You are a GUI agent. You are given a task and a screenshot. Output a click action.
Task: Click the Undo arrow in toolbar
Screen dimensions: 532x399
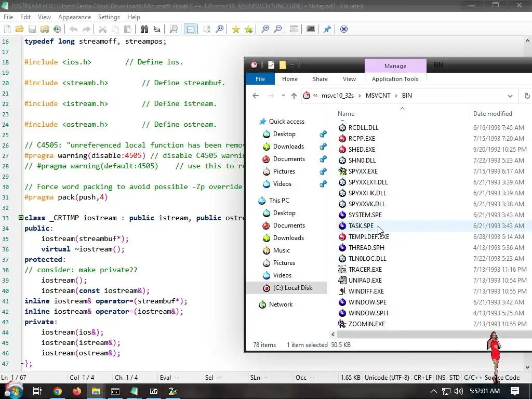[x=73, y=29]
